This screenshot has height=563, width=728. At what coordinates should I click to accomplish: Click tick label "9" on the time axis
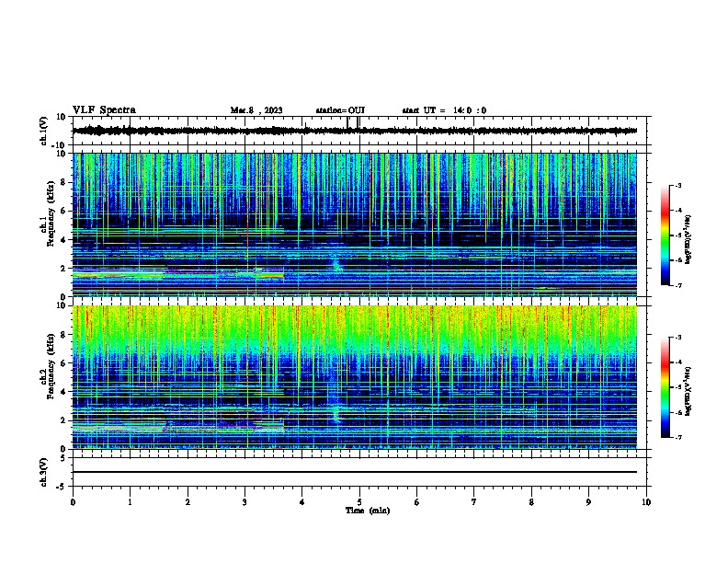(x=588, y=502)
